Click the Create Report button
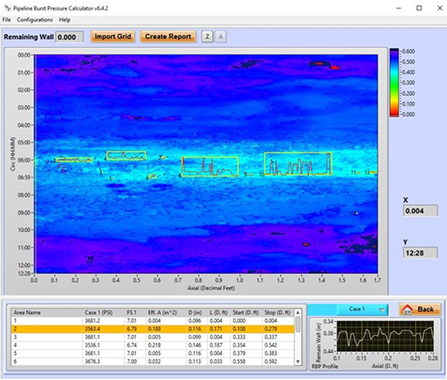The height and width of the screenshot is (380, 447). [168, 37]
